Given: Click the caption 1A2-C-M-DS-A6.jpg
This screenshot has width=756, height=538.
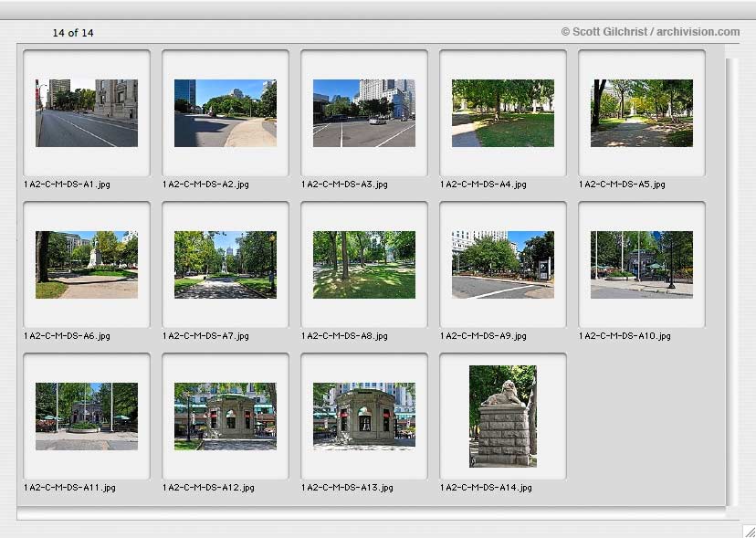Looking at the screenshot, I should [67, 336].
